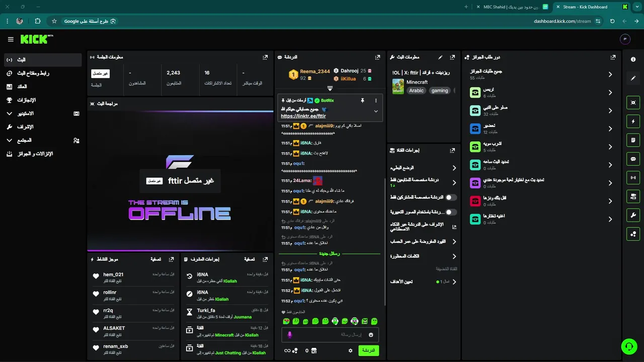Expand slow mode الوضع البطيء setting
Viewport: 644px width, 362px height.
click(423, 168)
